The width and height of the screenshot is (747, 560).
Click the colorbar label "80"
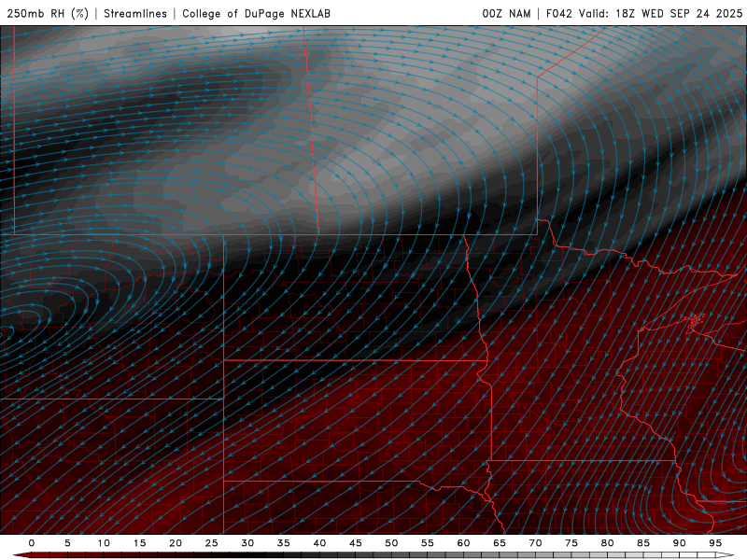[607, 543]
